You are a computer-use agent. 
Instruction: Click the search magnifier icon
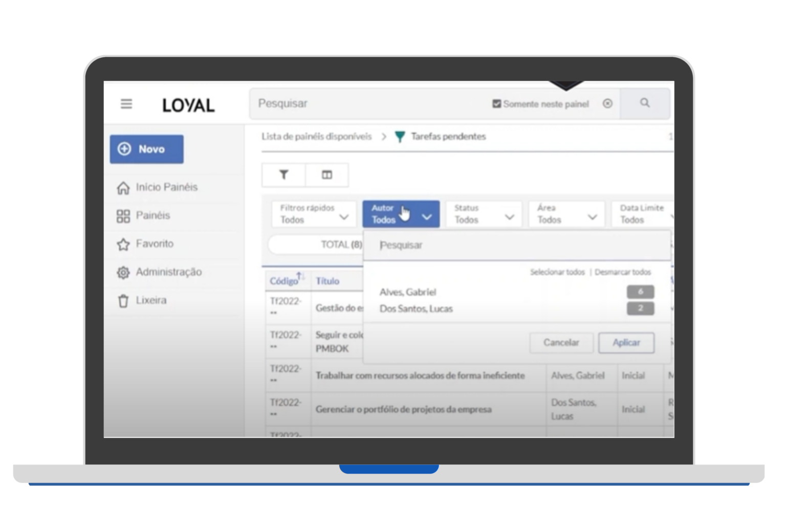pos(644,103)
